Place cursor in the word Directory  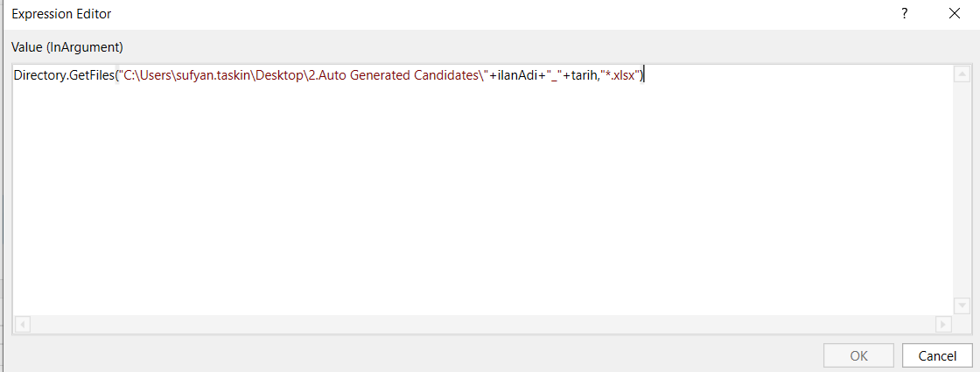point(38,76)
